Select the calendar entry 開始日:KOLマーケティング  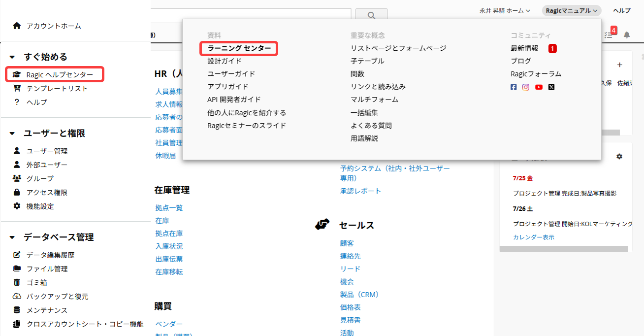[x=573, y=224]
